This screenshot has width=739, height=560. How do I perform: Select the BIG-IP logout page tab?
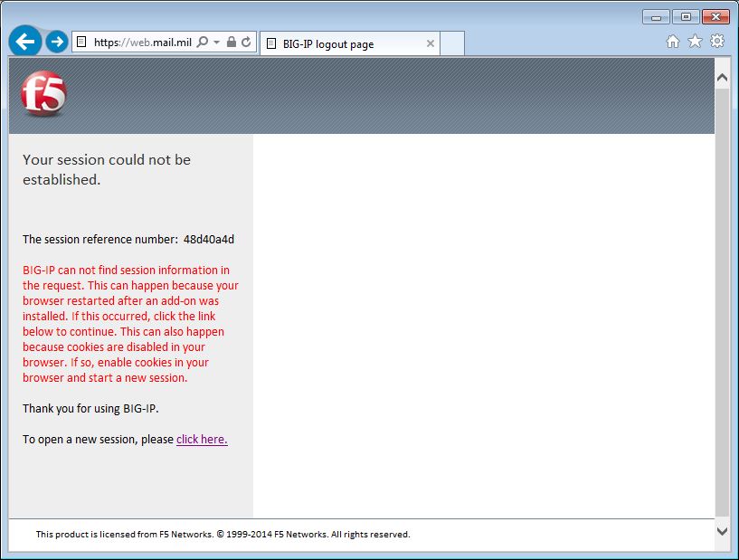[x=351, y=43]
